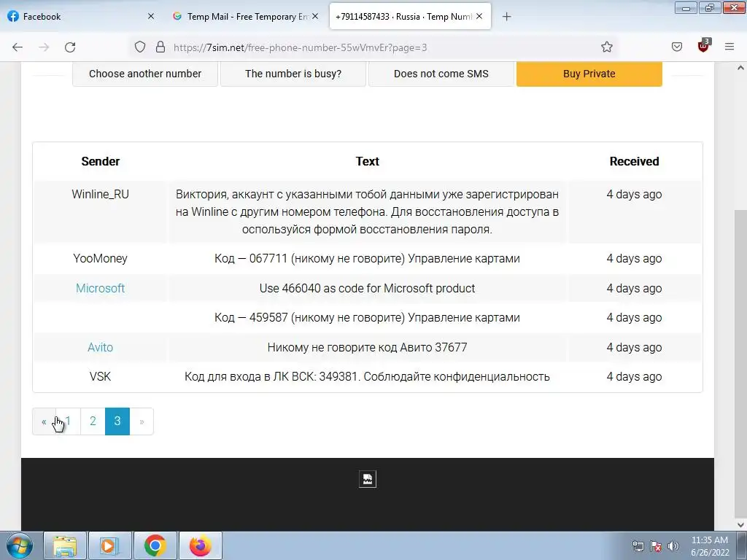
Task: Open the Microsoft sender link
Action: click(100, 288)
